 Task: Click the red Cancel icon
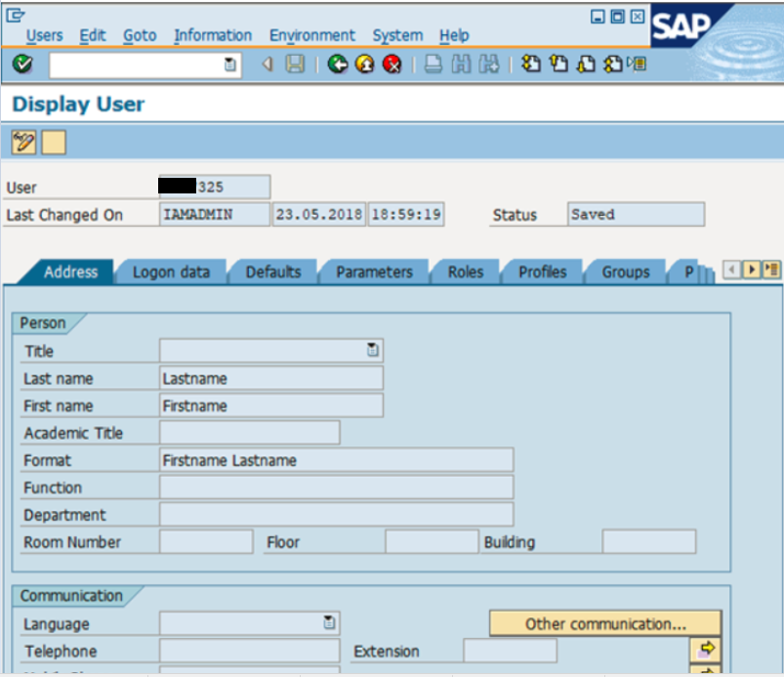click(x=392, y=64)
